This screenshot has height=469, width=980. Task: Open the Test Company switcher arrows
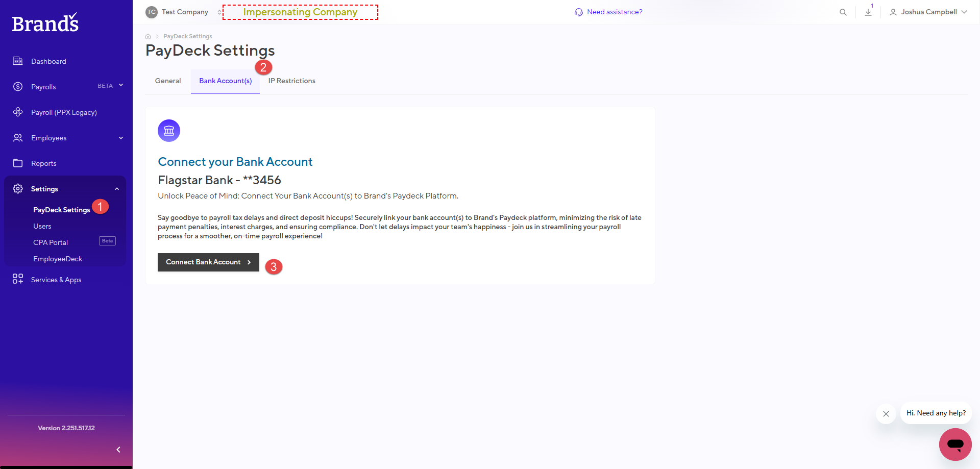tap(219, 12)
